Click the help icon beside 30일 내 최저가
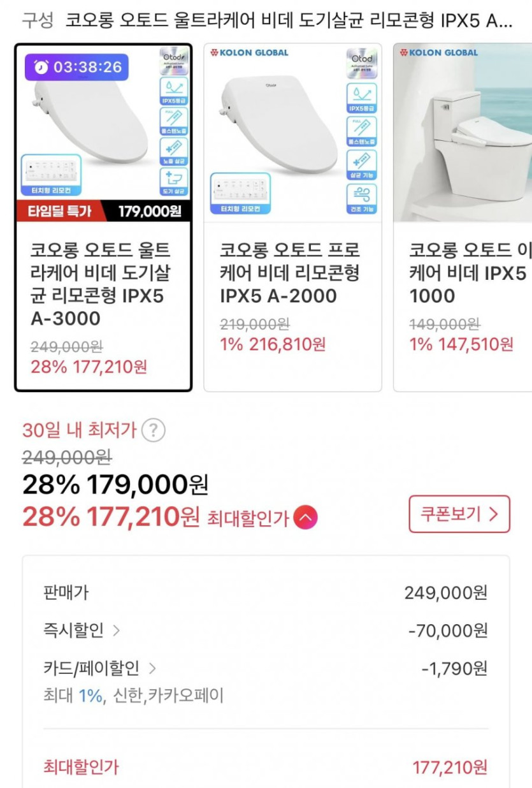 pos(153,431)
